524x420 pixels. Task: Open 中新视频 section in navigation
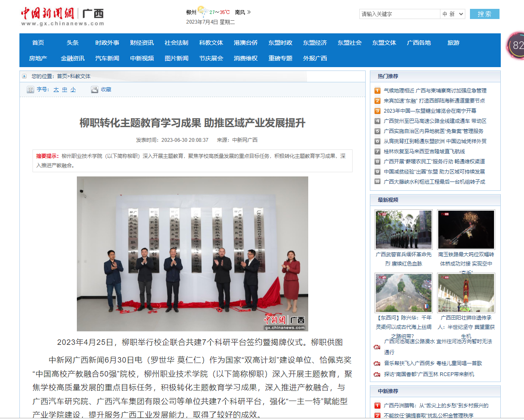(x=142, y=58)
